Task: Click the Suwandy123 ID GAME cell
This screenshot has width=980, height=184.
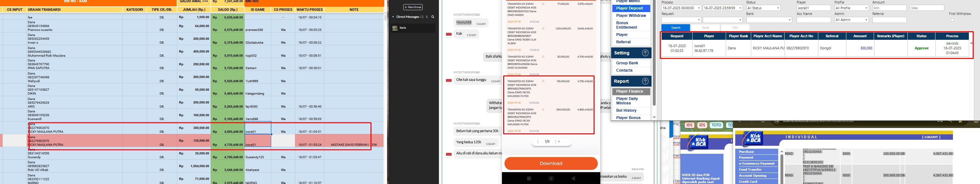Action: click(257, 153)
